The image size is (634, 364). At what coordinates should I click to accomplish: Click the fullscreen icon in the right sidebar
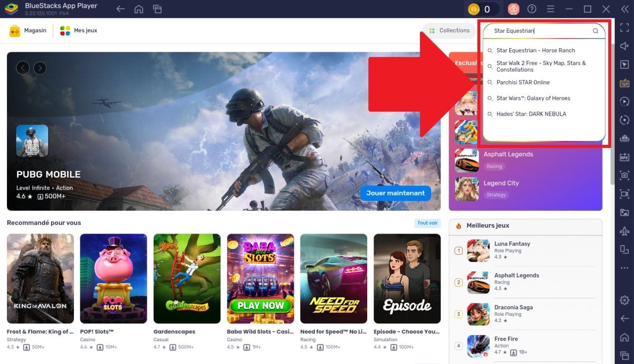coord(624,28)
